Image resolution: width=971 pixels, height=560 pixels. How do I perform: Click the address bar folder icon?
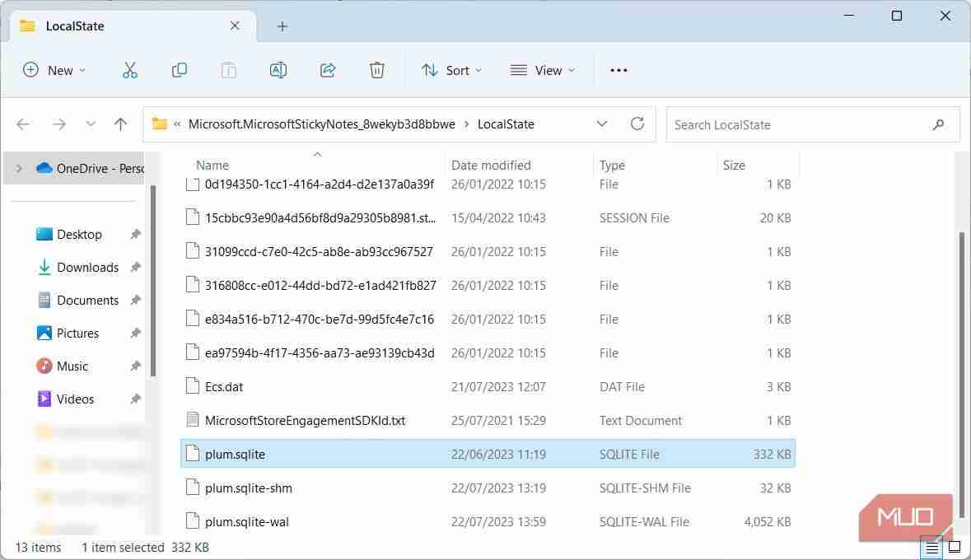(x=160, y=124)
